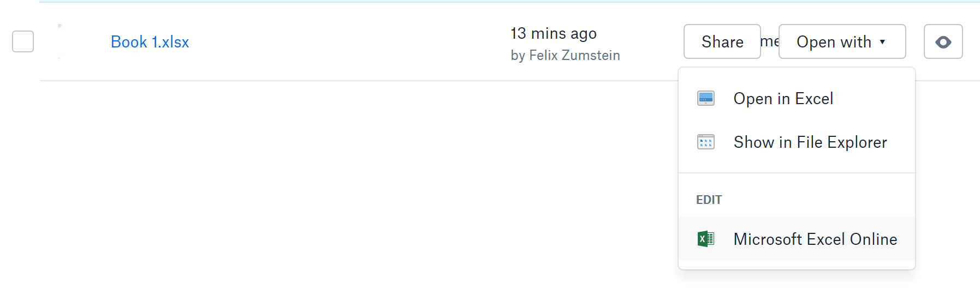The image size is (980, 295).
Task: Open the Book 1.xlsx file link
Action: point(150,42)
